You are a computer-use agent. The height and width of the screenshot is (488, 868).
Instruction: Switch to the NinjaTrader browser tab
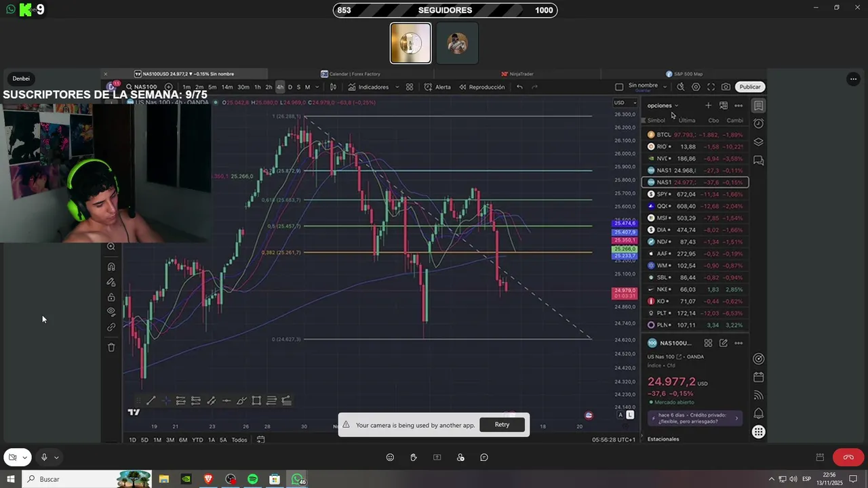[517, 74]
